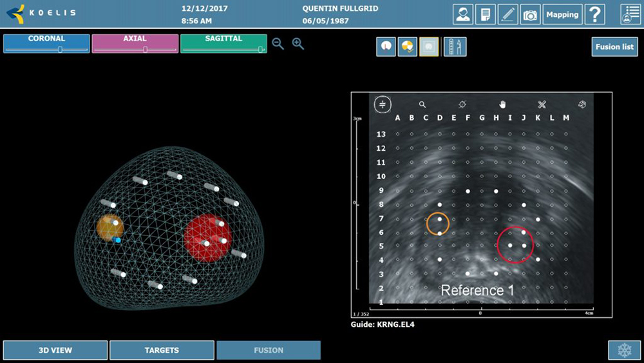Zoom in with the plus magnifier

point(298,44)
